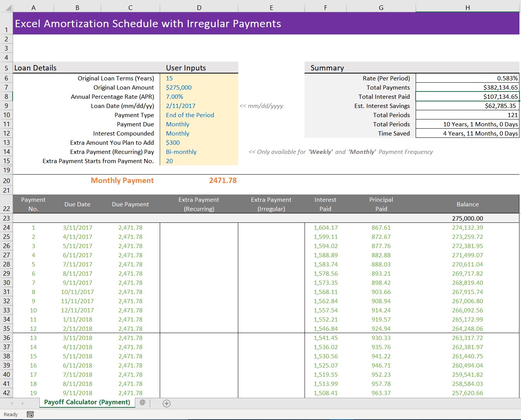Click the Balance column header
The width and height of the screenshot is (521, 420).
pyautogui.click(x=467, y=204)
